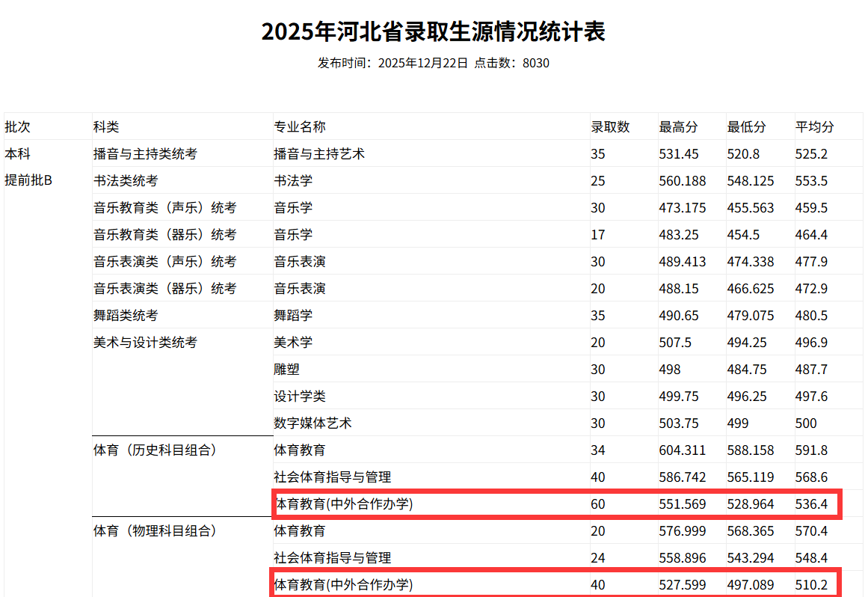This screenshot has width=868, height=597.
Task: Click the average score 500
Action: click(806, 423)
